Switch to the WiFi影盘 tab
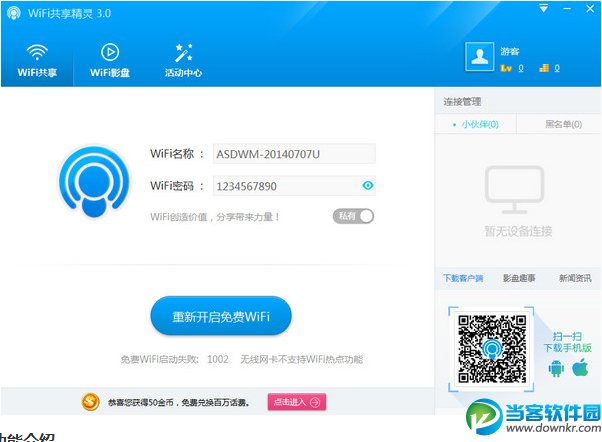The width and height of the screenshot is (602, 442). click(110, 61)
